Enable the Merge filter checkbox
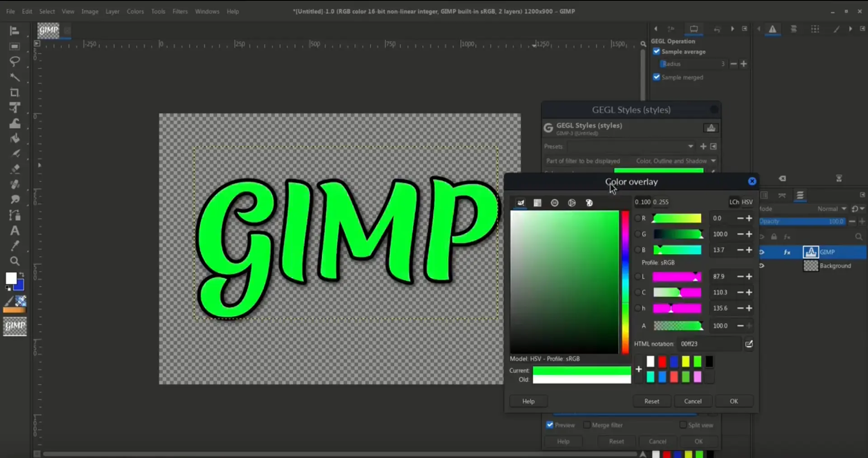This screenshot has width=868, height=458. [x=587, y=425]
